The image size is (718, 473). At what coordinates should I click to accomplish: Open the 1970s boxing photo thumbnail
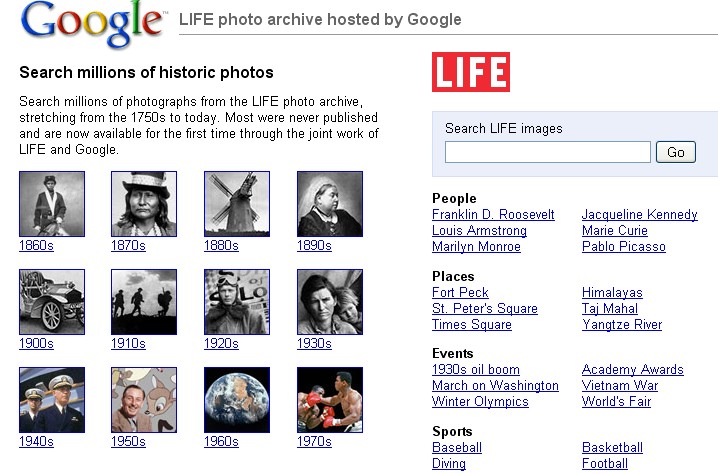(x=330, y=400)
